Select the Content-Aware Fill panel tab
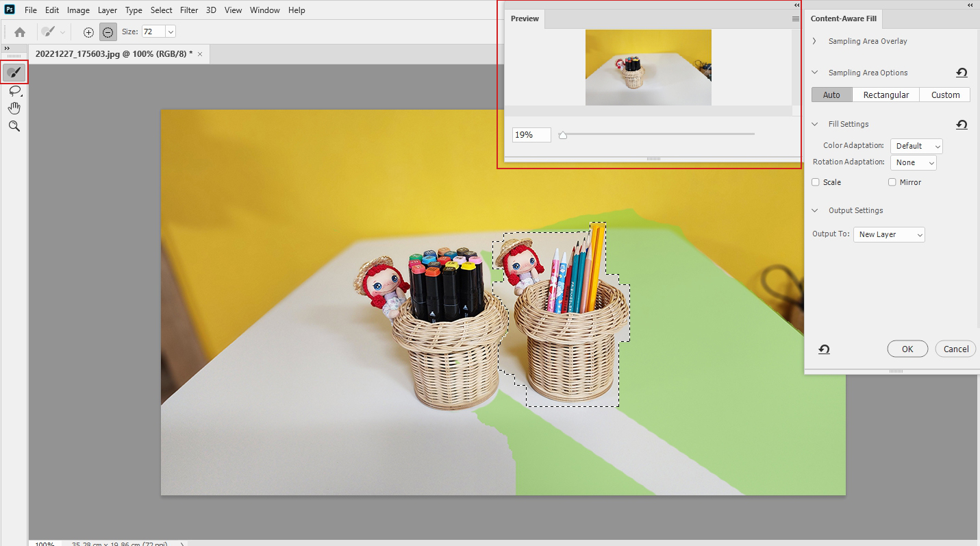The width and height of the screenshot is (980, 546). coord(843,18)
